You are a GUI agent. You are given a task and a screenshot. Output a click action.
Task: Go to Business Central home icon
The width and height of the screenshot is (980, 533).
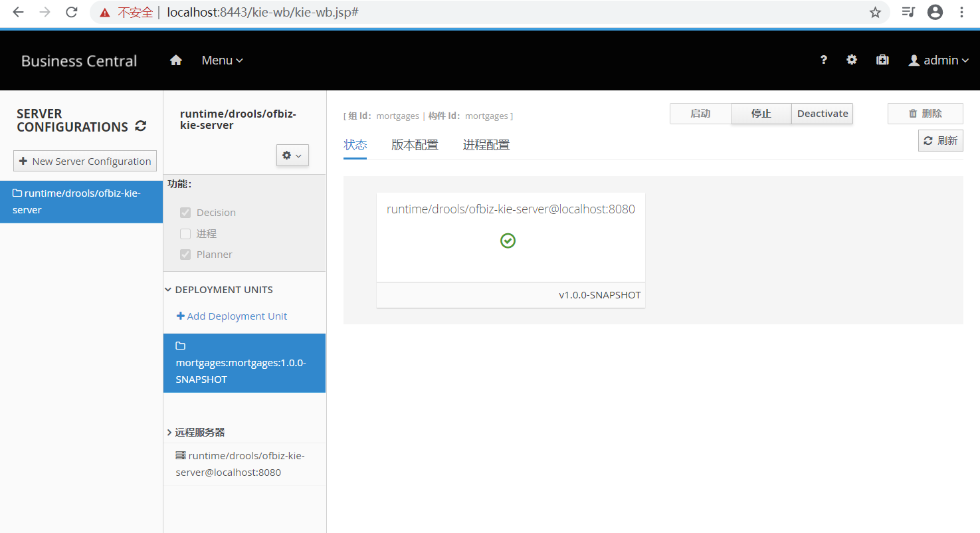pyautogui.click(x=176, y=60)
